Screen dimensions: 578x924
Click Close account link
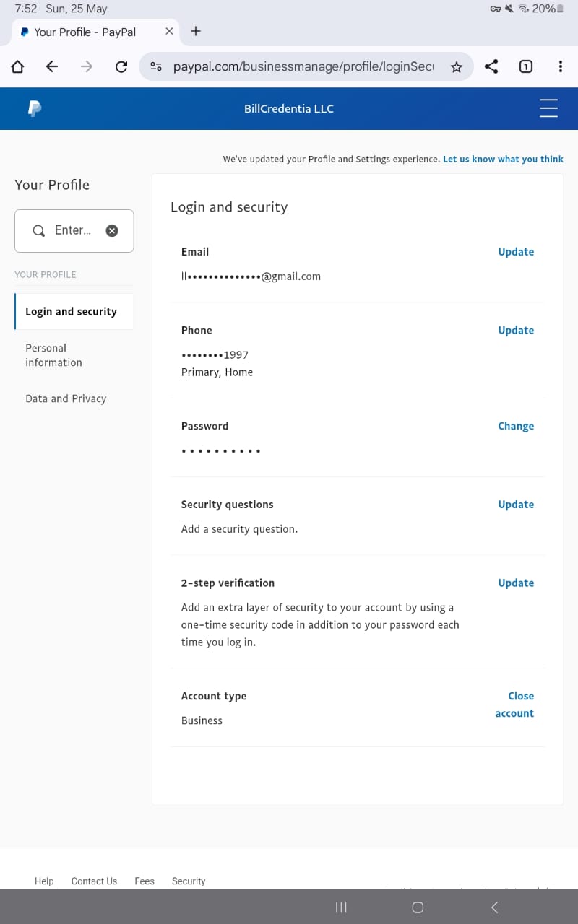(515, 705)
